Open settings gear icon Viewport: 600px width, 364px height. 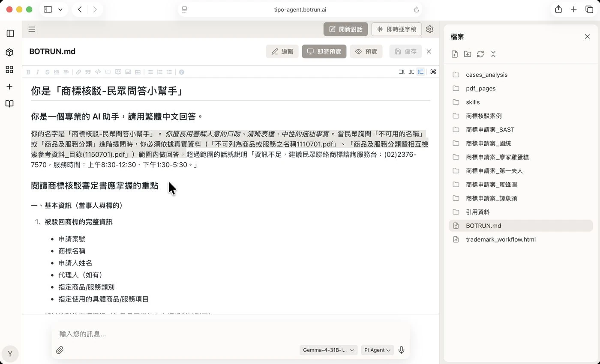tap(430, 29)
